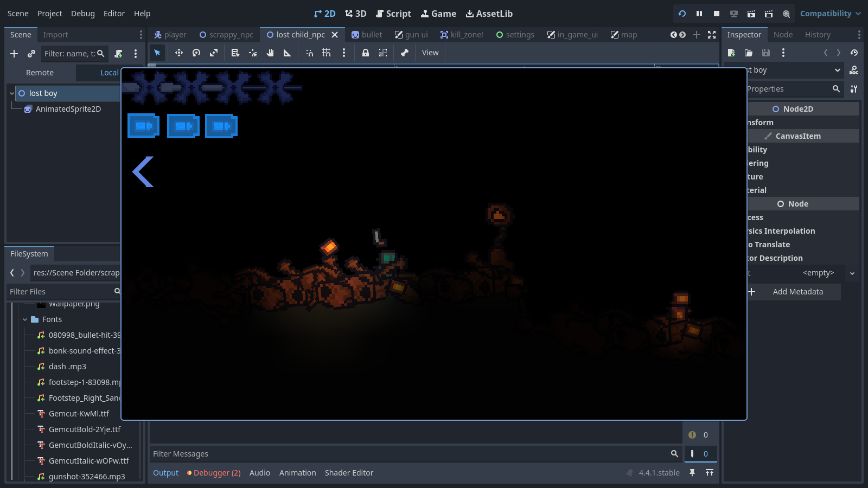Select the Move mode tool
Viewport: 868px width, 488px height.
click(x=178, y=53)
